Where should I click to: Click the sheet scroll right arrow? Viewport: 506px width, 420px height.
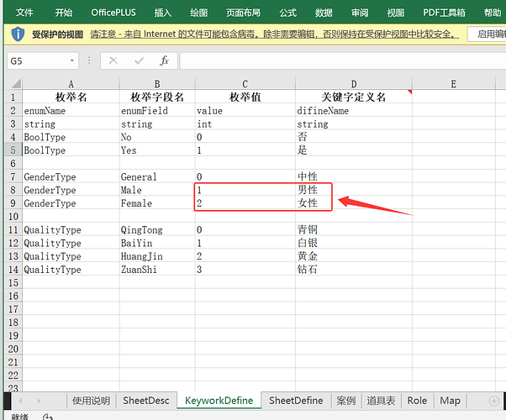pyautogui.click(x=39, y=401)
